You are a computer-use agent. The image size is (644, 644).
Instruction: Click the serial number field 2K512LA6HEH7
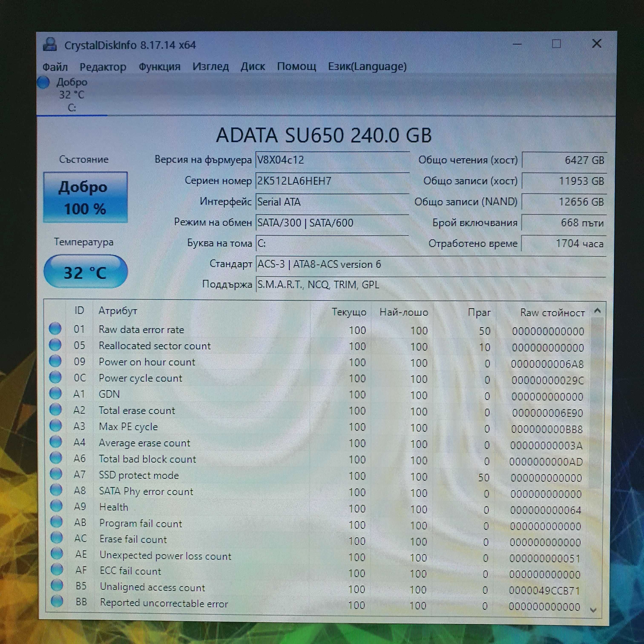(332, 181)
